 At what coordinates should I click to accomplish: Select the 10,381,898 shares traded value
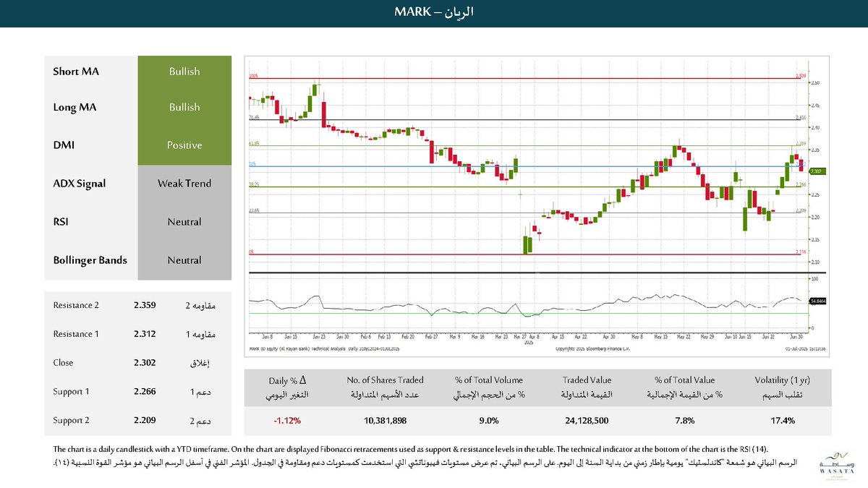pyautogui.click(x=385, y=419)
